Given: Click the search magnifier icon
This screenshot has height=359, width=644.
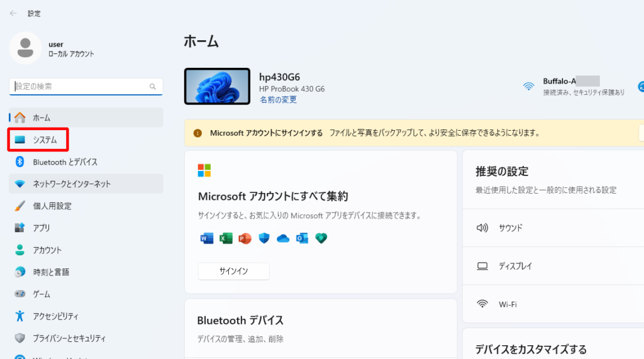Looking at the screenshot, I should 153,87.
